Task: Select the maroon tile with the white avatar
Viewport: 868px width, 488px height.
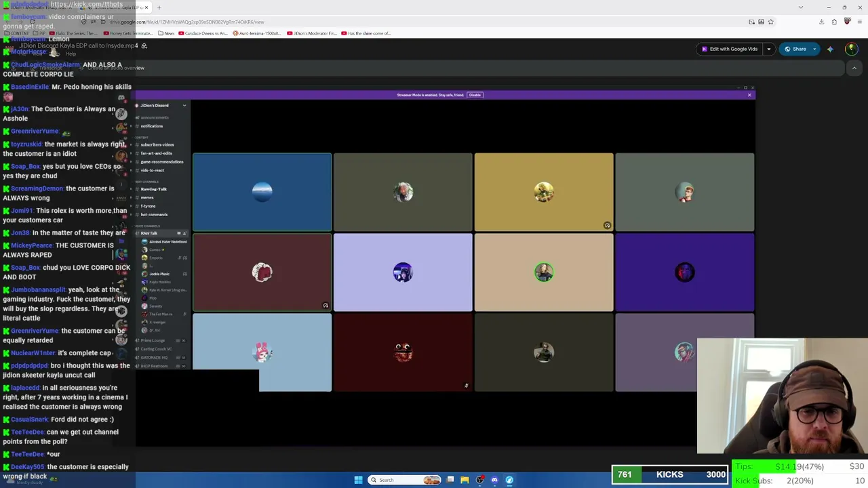Action: pyautogui.click(x=262, y=272)
